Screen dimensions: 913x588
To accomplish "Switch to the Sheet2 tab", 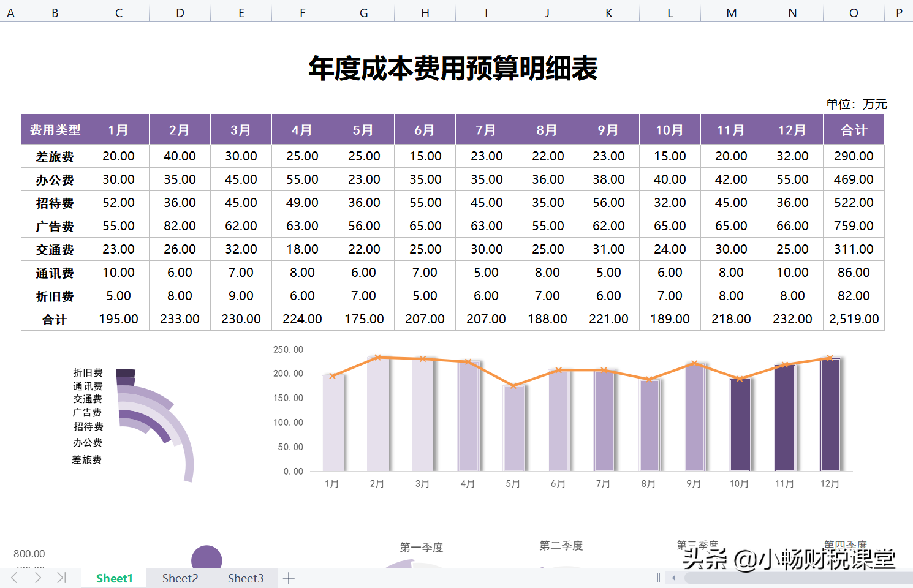I will point(180,577).
